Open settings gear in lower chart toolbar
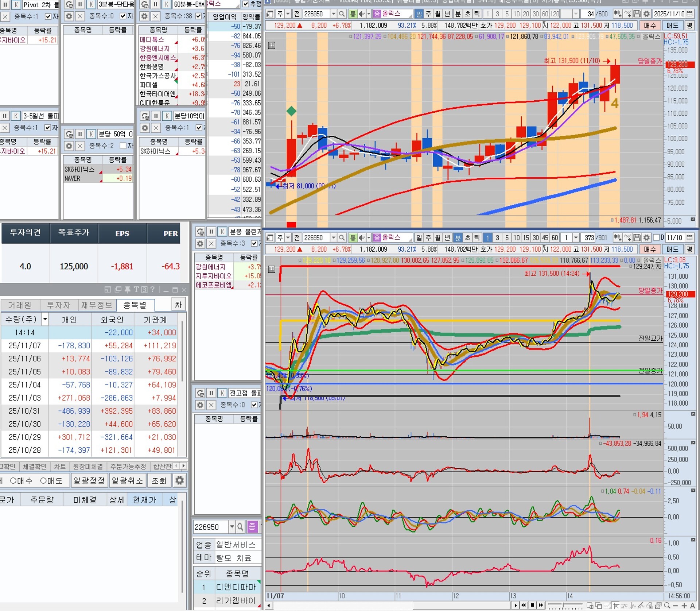The width and height of the screenshot is (700, 611). [646, 238]
